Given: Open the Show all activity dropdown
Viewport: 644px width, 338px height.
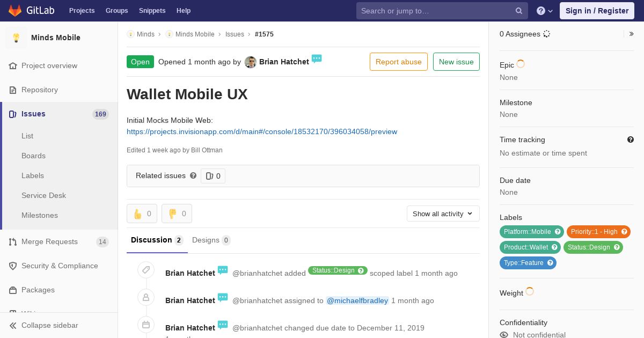Looking at the screenshot, I should coord(443,214).
